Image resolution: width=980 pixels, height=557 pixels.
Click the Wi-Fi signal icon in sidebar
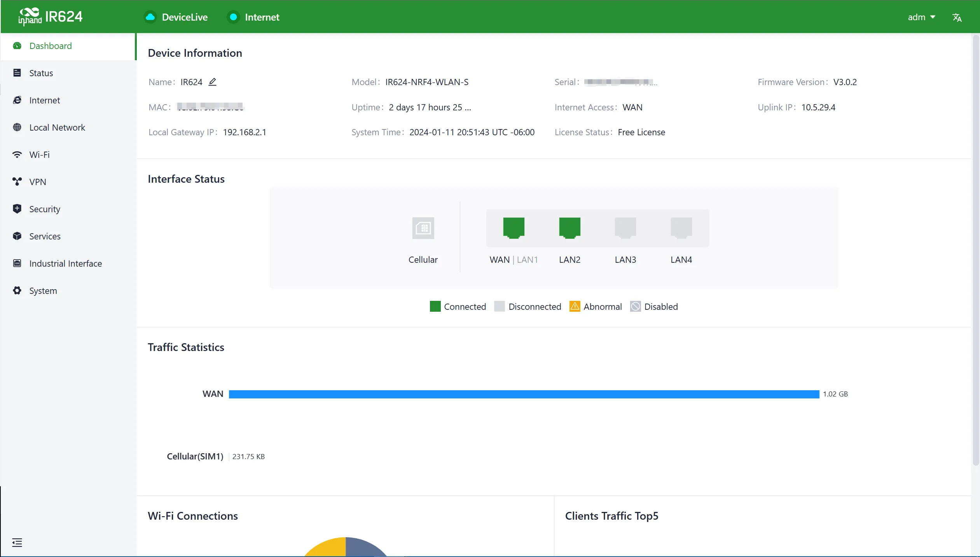tap(17, 155)
